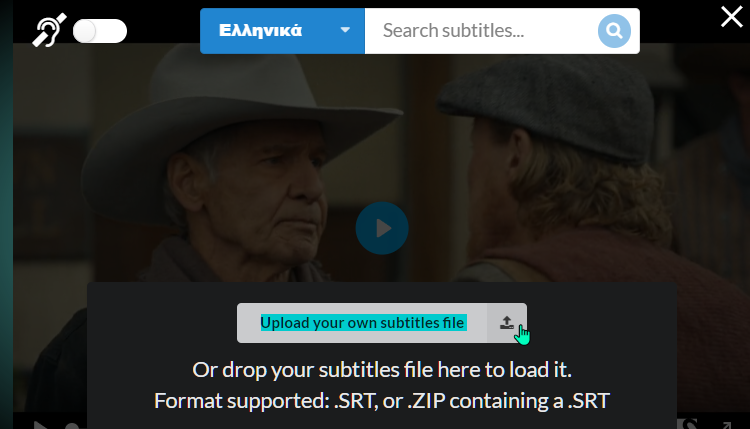
Task: Click the seek bar handle in the player bar
Action: click(x=72, y=426)
